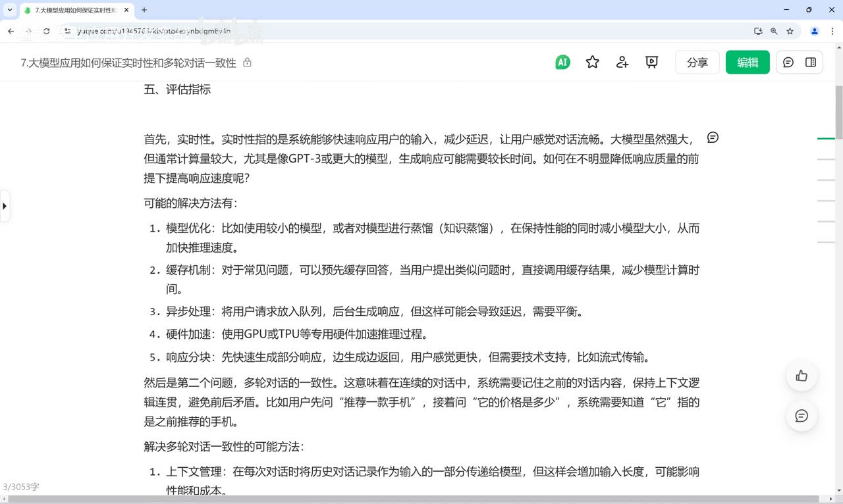Like the document with thumbs-up button

[x=802, y=376]
